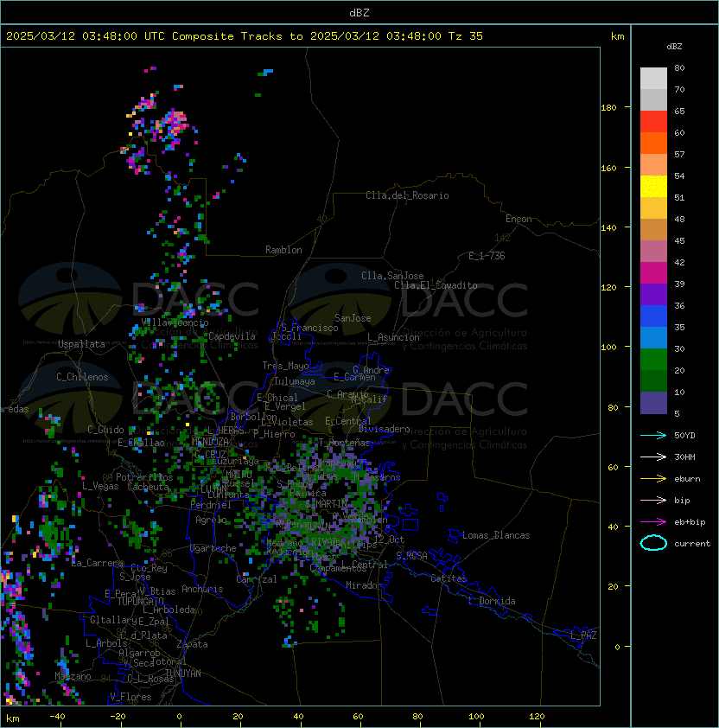
Task: Click the 'eburn' legend label
Action: 687,479
